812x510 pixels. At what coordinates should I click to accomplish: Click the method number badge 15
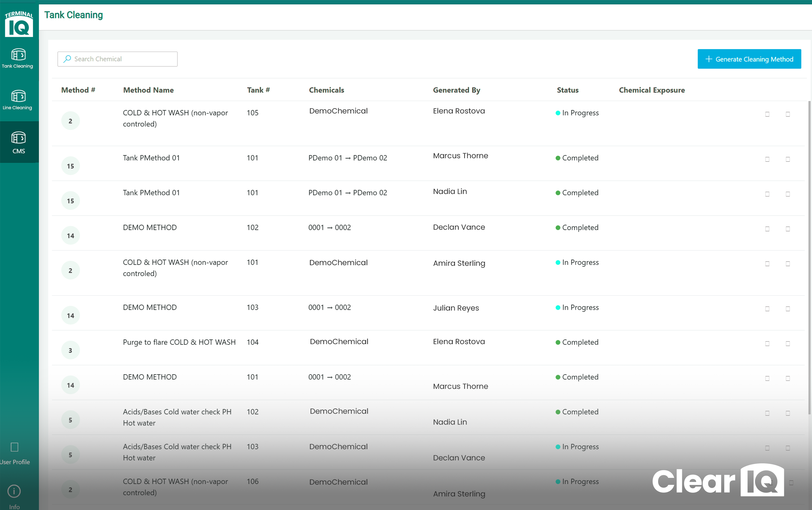pos(70,166)
